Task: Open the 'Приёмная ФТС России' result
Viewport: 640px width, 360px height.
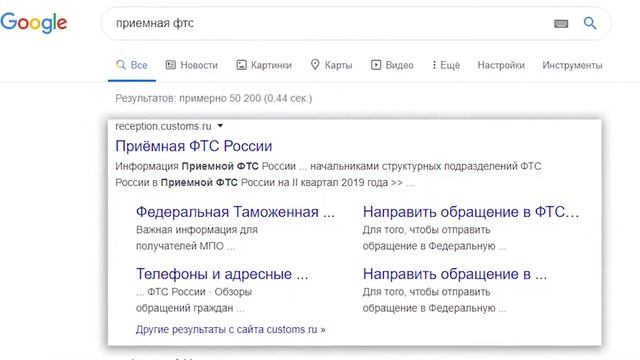Action: click(193, 146)
